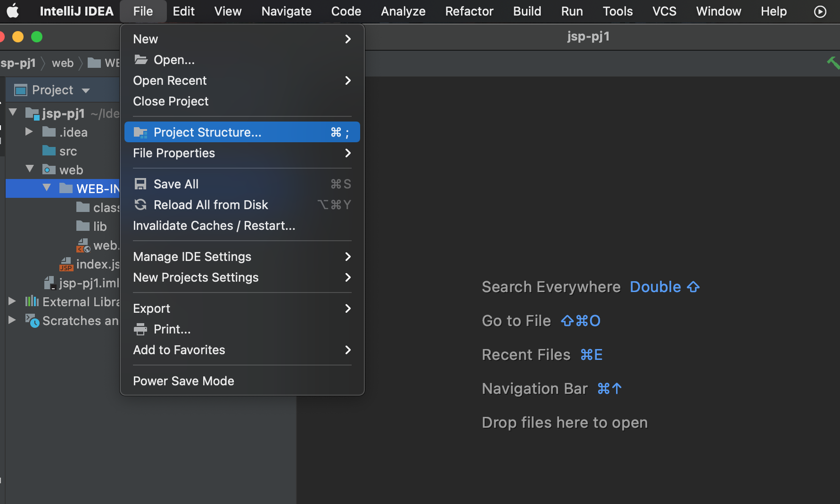The image size is (840, 504).
Task: Click the run indicator icon in menu bar
Action: [820, 11]
